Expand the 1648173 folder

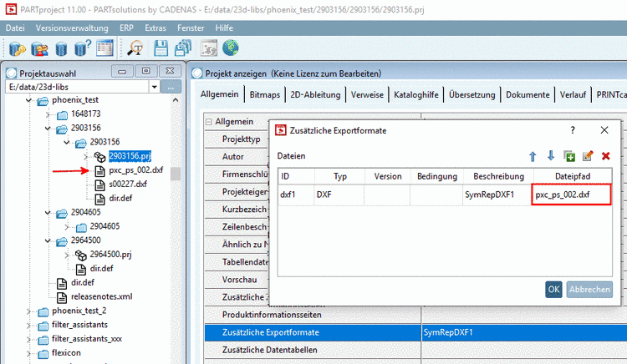(48, 114)
